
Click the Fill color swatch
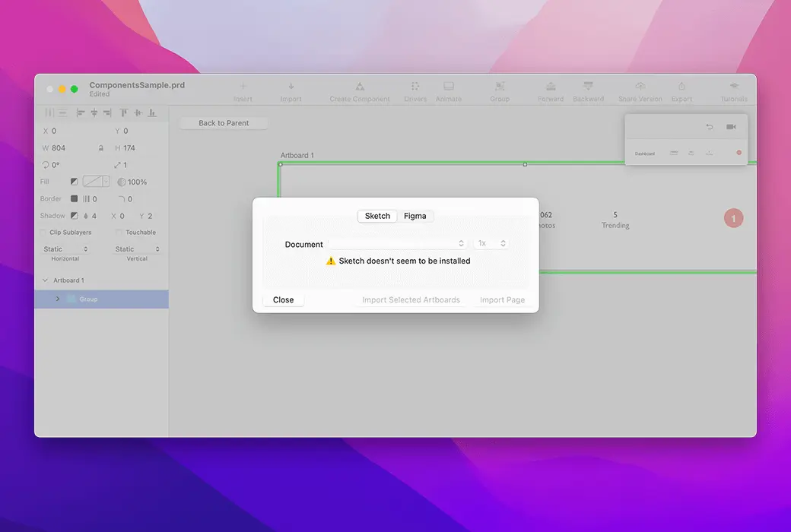coord(75,182)
